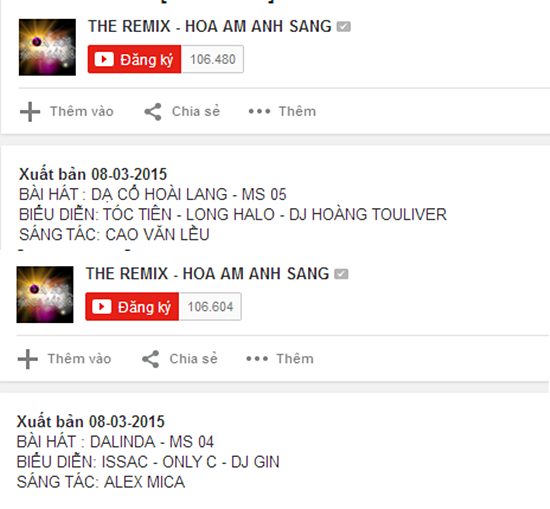Click the YouTube play icon inside the top Đăng ký
The image size is (550, 509).
(104, 59)
